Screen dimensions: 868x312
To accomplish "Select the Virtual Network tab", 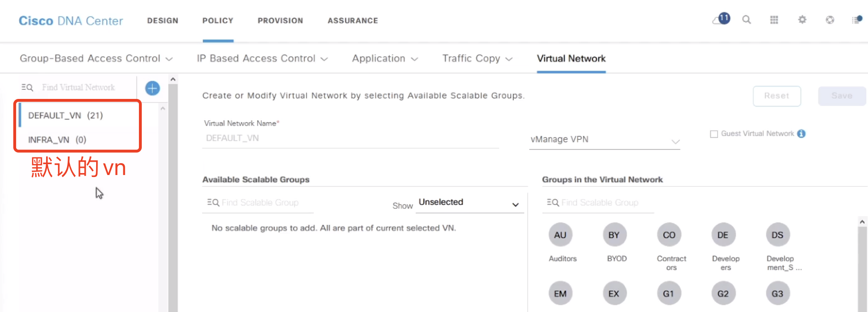I will pyautogui.click(x=571, y=58).
